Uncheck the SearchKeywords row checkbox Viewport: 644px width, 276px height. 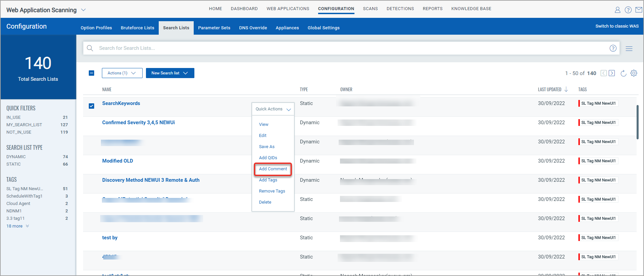click(x=91, y=106)
